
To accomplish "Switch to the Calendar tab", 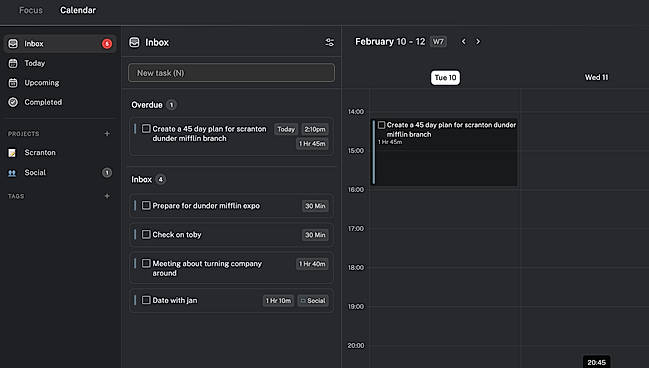I will point(78,10).
